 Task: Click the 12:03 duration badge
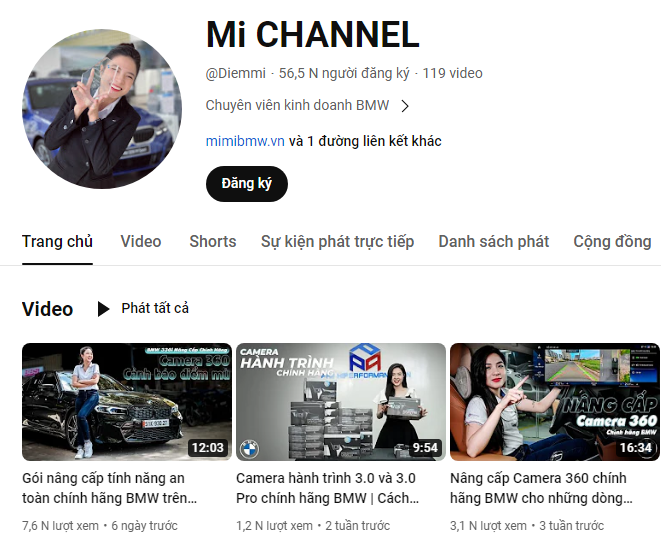[208, 447]
